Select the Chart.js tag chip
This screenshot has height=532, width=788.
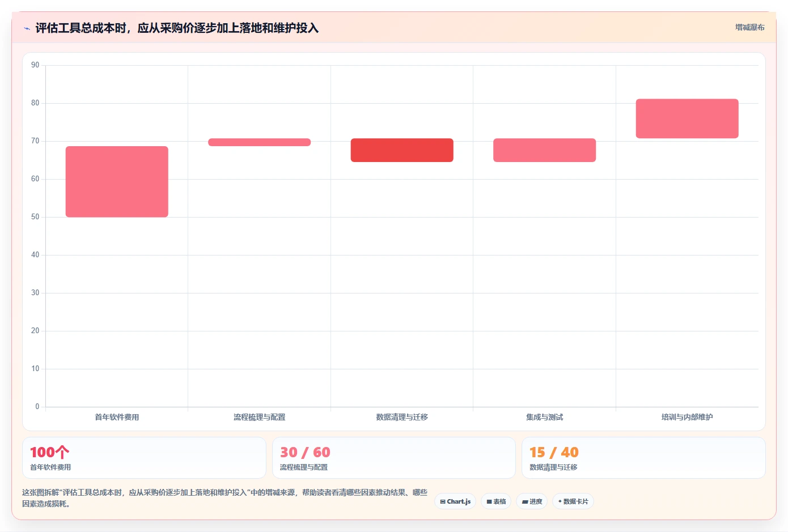455,501
